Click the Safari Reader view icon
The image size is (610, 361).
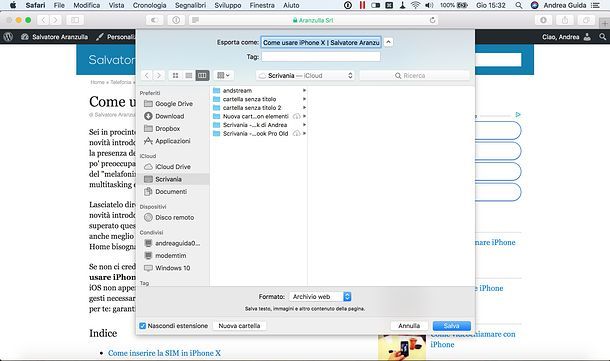pyautogui.click(x=195, y=20)
